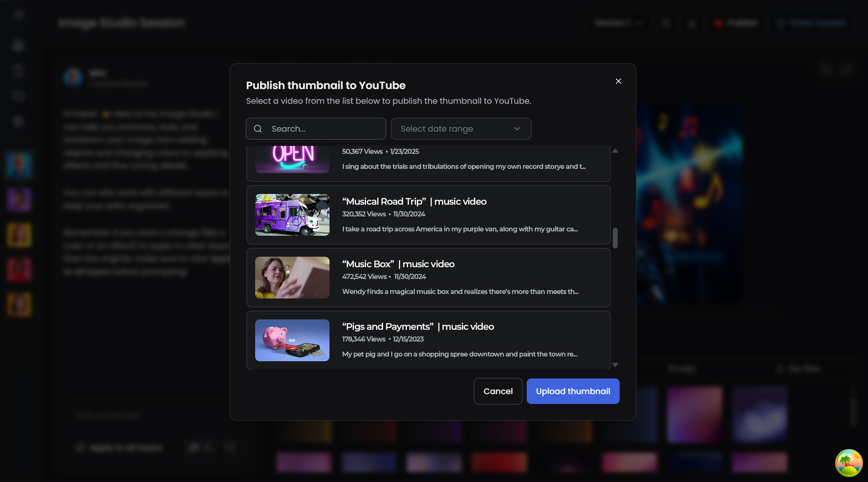This screenshot has height=482, width=868.
Task: Choose the "Musical Road Trip" music video title
Action: pos(414,201)
